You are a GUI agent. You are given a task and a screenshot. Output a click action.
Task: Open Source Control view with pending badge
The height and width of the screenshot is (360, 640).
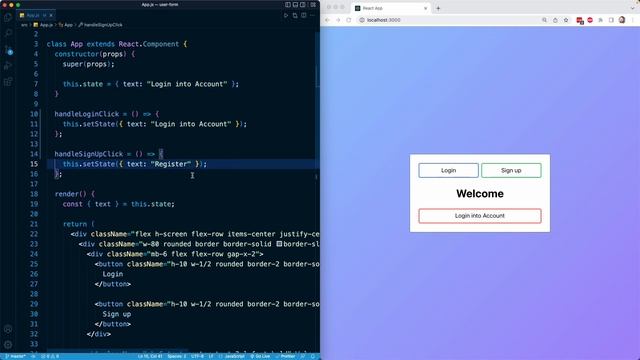[x=8, y=50]
